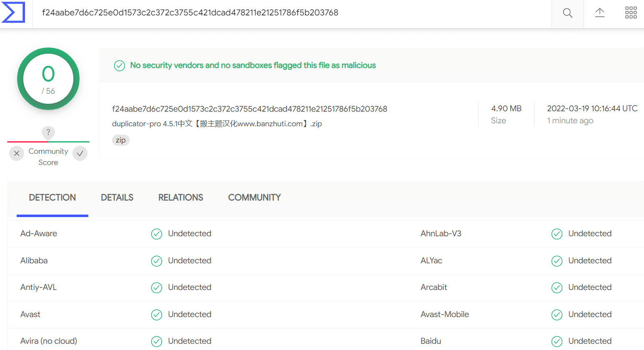The width and height of the screenshot is (644, 350).
Task: Click the ALYac undetected check icon
Action: [557, 261]
